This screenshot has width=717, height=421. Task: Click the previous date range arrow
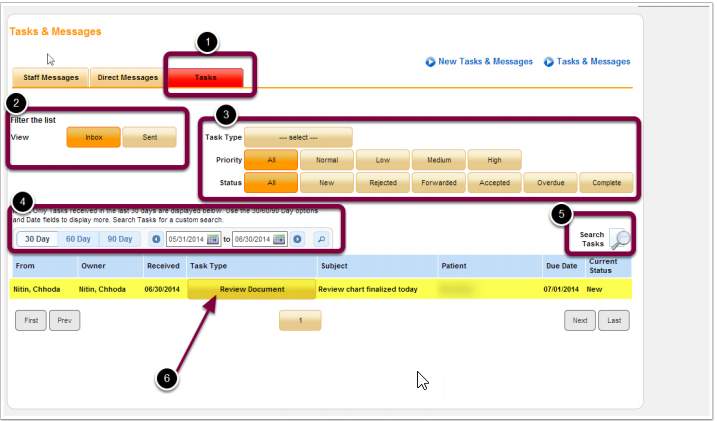coord(156,239)
